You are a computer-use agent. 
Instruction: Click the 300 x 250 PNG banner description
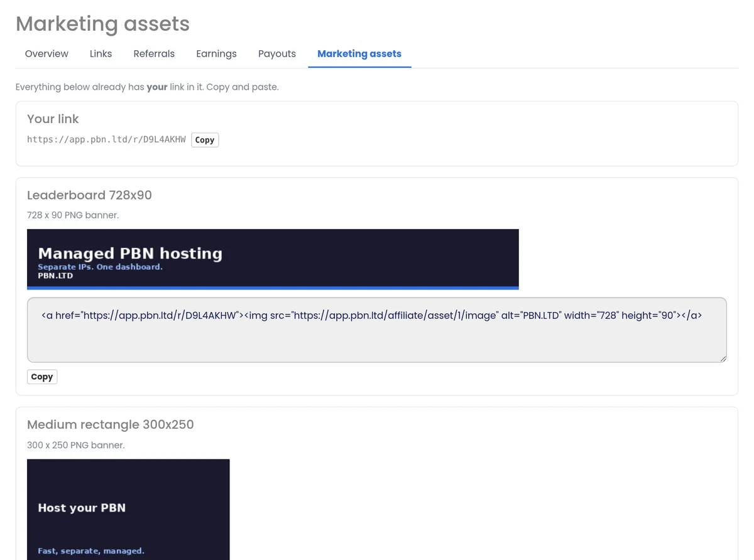[x=76, y=445]
